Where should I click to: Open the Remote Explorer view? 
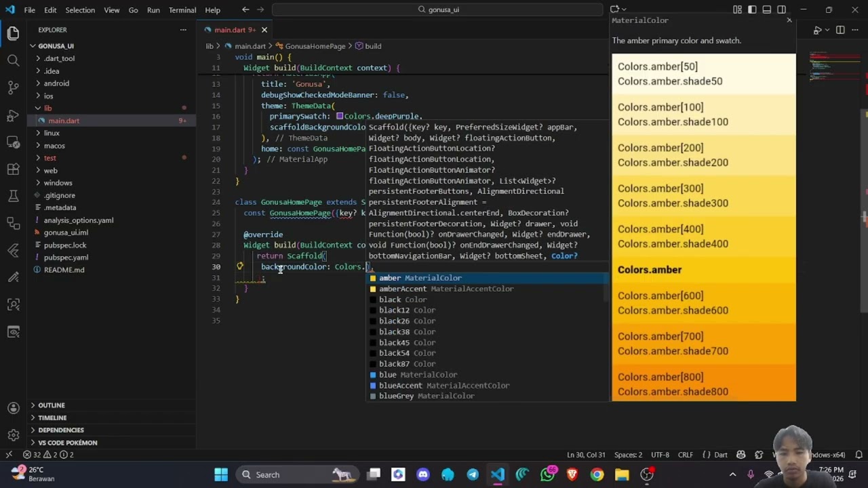[13, 142]
